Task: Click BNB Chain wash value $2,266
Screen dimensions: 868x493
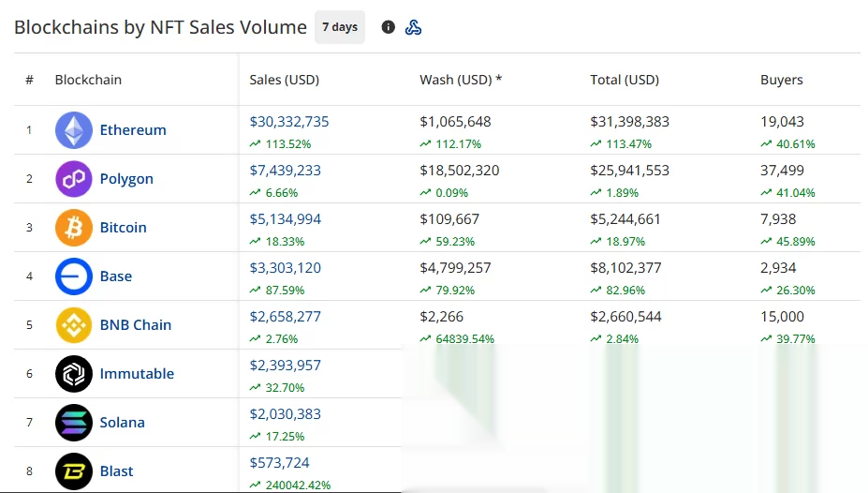Action: tap(442, 317)
